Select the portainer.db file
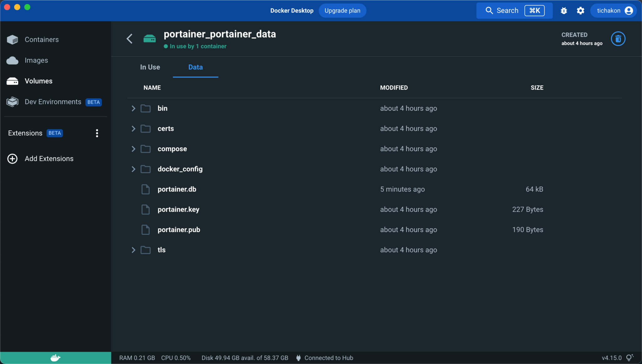The width and height of the screenshot is (642, 364). 177,189
